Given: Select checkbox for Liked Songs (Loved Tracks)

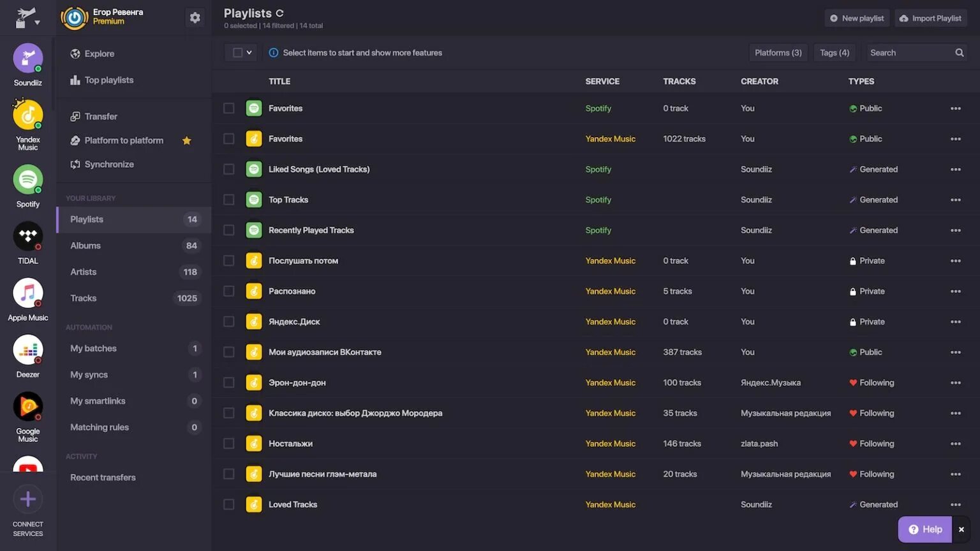Looking at the screenshot, I should coord(228,169).
